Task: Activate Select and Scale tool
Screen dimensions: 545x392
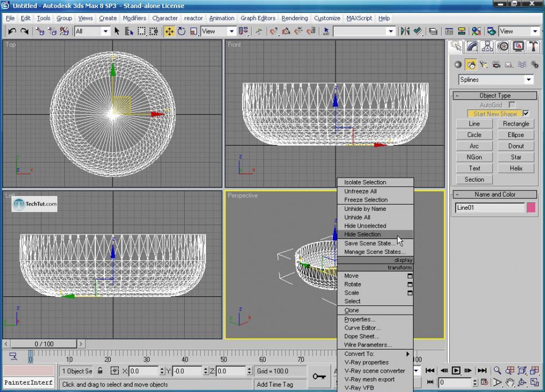Action: 193,32
